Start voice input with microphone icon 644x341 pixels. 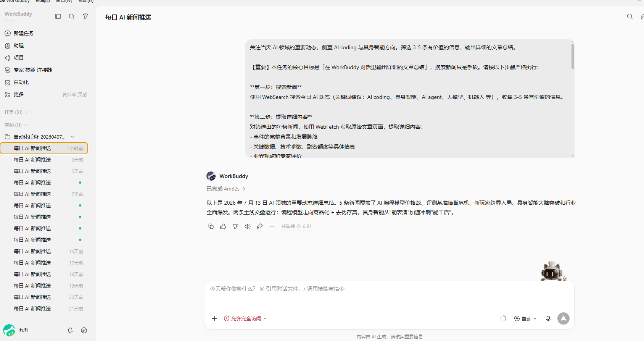[x=548, y=318]
